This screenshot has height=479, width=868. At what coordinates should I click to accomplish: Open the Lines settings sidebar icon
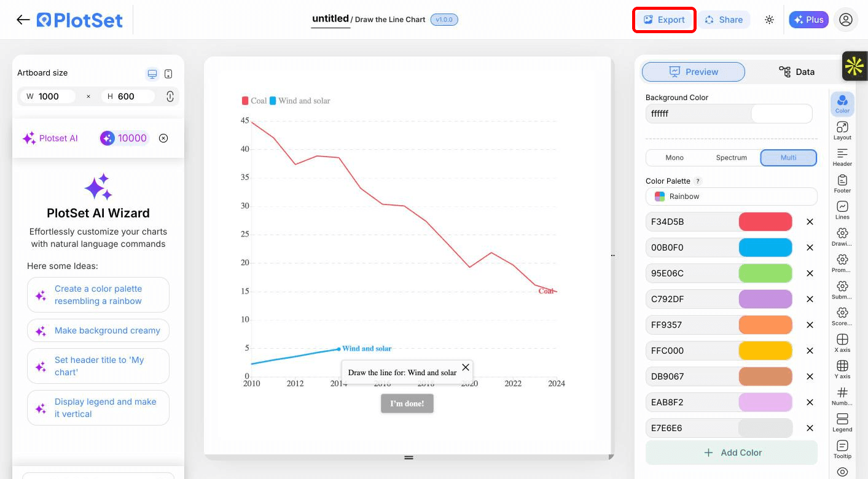click(x=842, y=209)
